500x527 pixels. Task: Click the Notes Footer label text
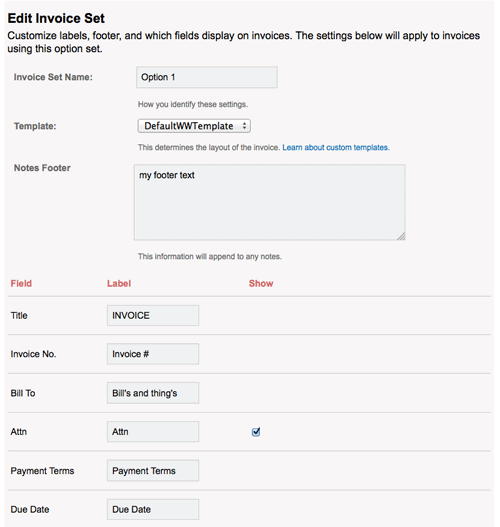pyautogui.click(x=42, y=168)
